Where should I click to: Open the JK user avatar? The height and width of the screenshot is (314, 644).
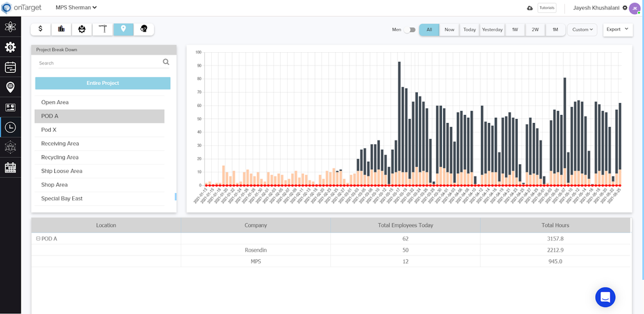[634, 8]
